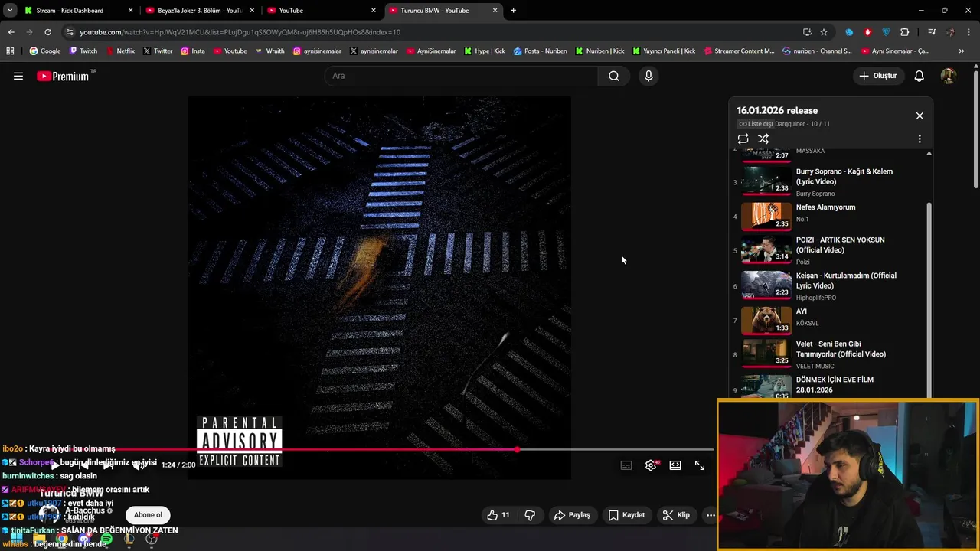Open the Oluştur create menu

(877, 76)
